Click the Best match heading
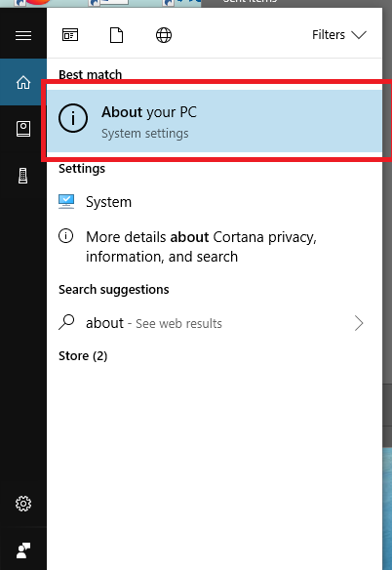 [x=90, y=74]
